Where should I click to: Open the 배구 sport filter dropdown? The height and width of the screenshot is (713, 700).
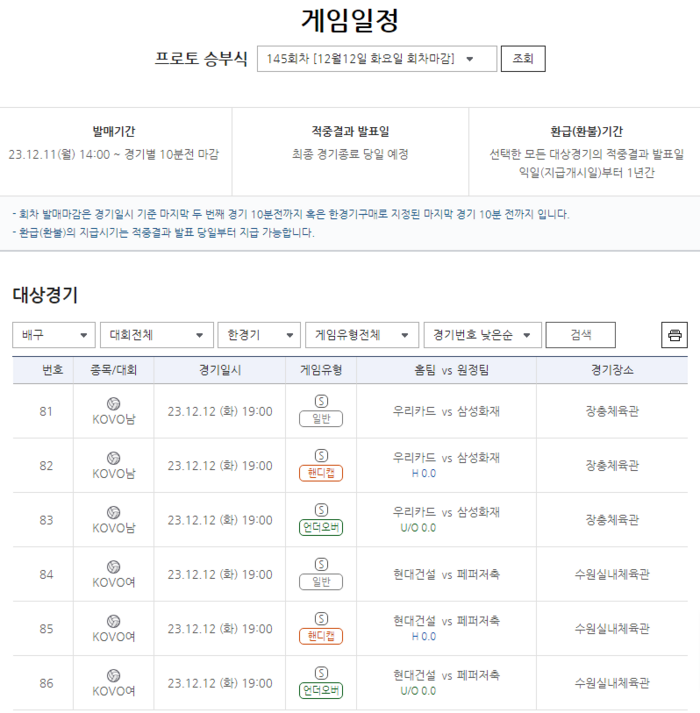point(54,335)
